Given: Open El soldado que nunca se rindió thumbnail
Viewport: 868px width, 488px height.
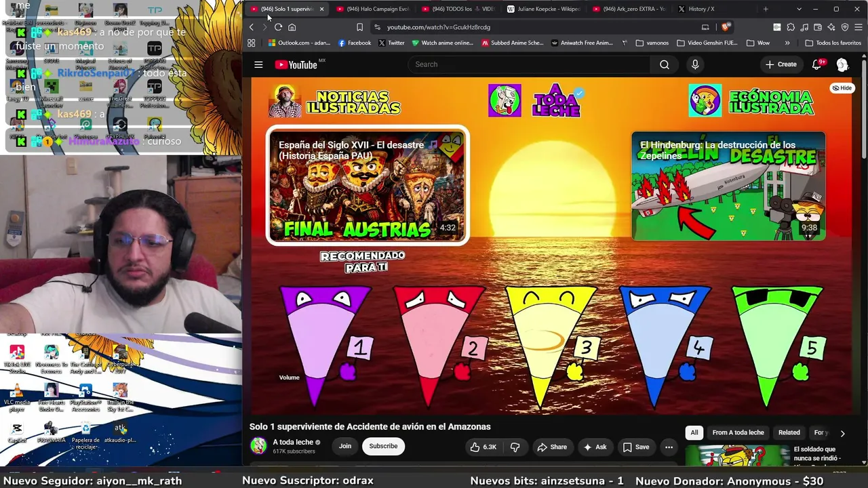Looking at the screenshot, I should click(x=736, y=455).
